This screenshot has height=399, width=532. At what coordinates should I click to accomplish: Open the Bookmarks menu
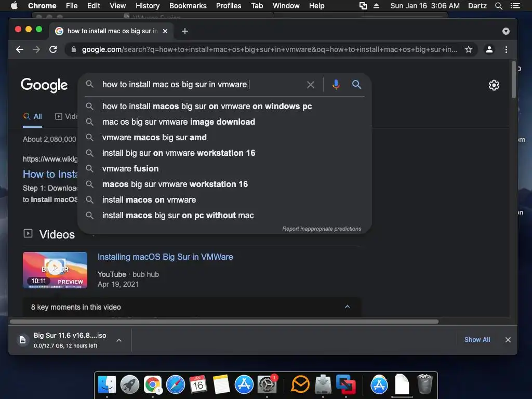[188, 6]
